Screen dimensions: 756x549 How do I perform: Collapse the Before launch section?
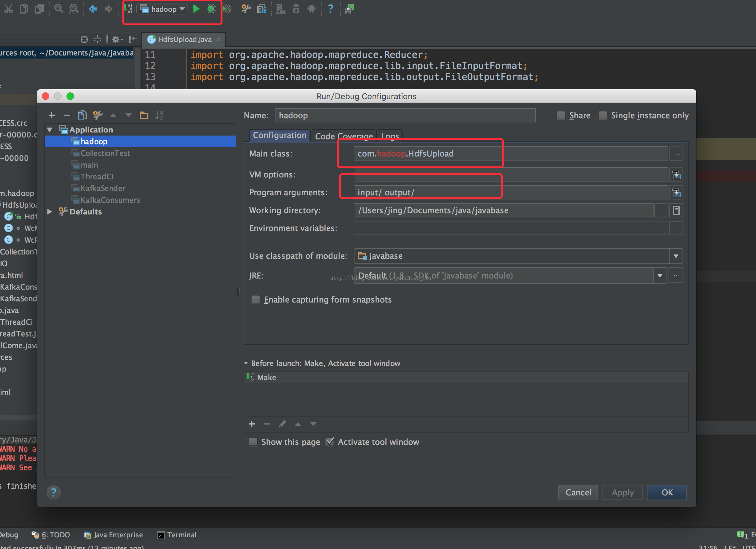tap(246, 363)
